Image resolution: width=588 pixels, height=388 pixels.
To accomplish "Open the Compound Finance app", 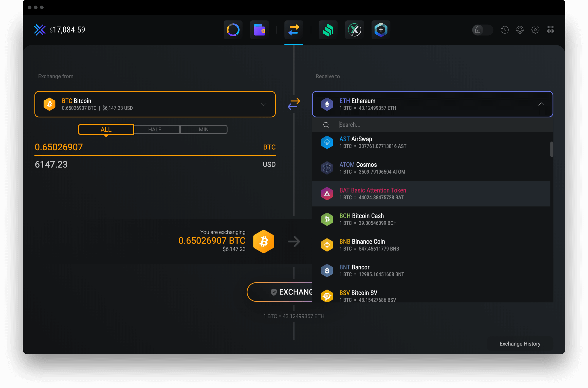I will pos(328,30).
